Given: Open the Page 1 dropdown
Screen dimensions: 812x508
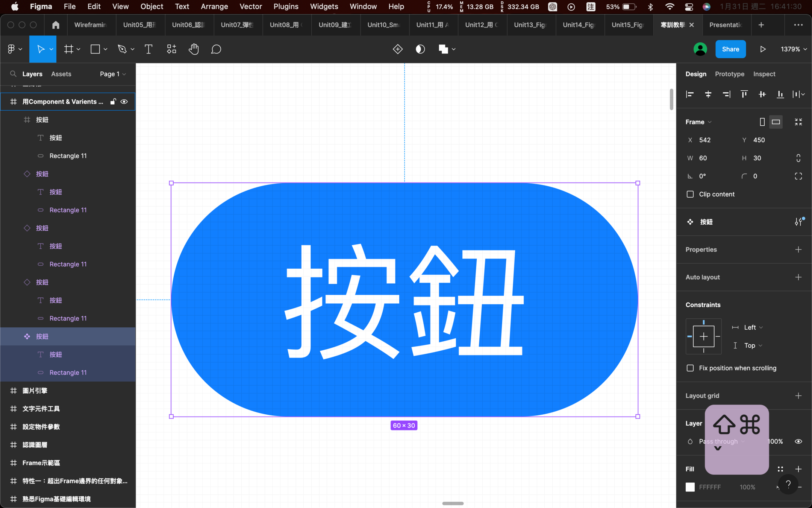Looking at the screenshot, I should coord(112,74).
